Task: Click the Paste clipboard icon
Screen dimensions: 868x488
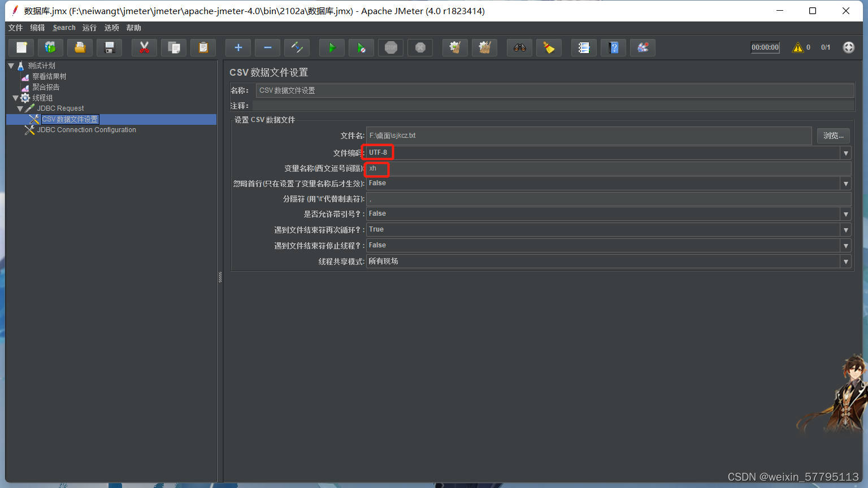Action: coord(203,47)
